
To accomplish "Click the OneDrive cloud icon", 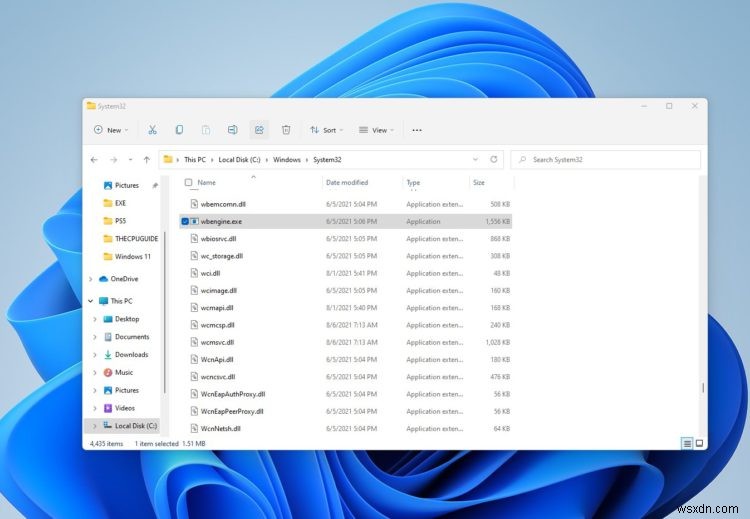I will click(x=103, y=279).
